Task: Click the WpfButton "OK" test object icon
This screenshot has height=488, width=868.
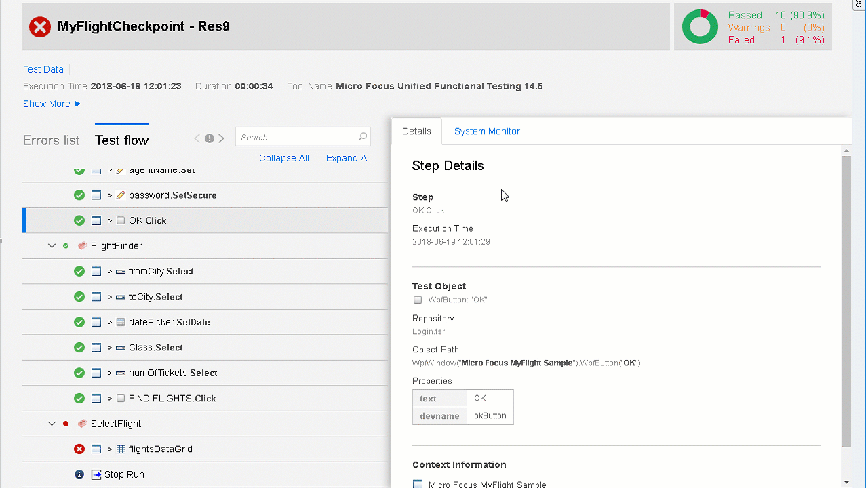Action: coord(418,300)
